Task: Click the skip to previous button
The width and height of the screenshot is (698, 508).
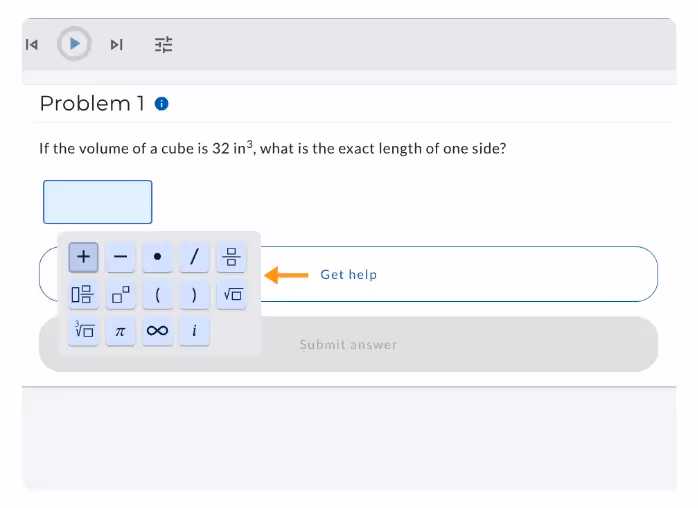Action: 32,45
